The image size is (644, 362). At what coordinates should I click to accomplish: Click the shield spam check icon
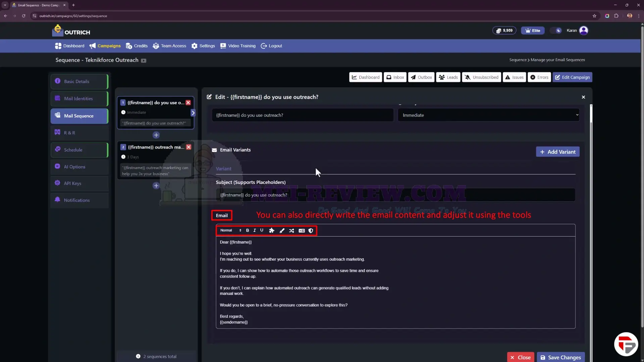pyautogui.click(x=311, y=230)
